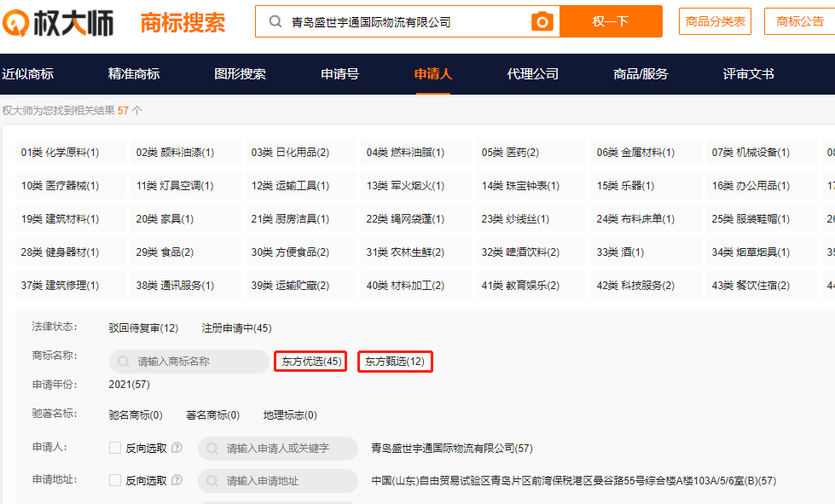Focus the 请输入申请地址 input
The image size is (835, 504).
point(277,481)
